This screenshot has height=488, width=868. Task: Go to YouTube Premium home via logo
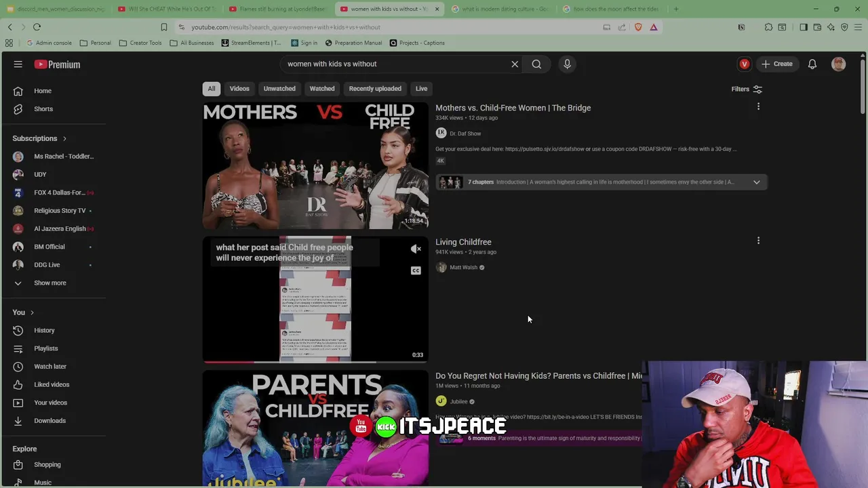click(x=58, y=64)
